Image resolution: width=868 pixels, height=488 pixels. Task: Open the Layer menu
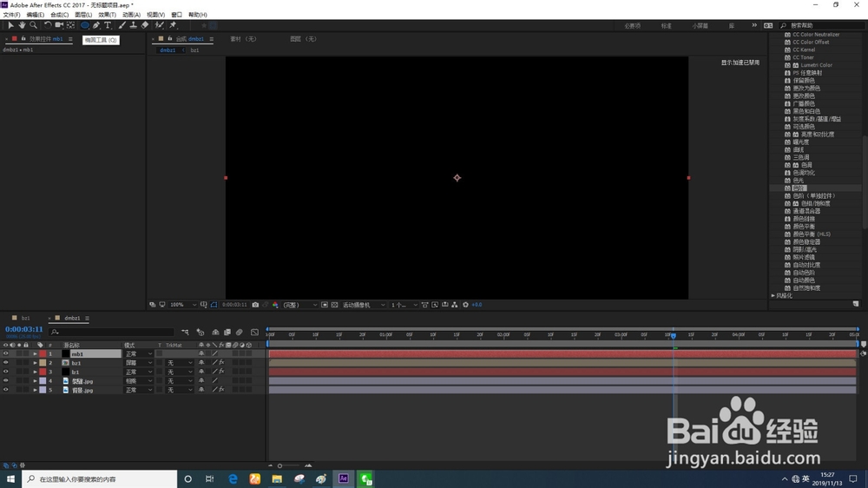[83, 15]
